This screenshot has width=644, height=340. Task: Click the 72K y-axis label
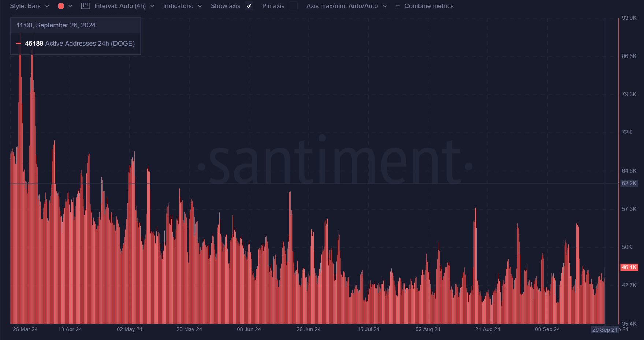627,132
